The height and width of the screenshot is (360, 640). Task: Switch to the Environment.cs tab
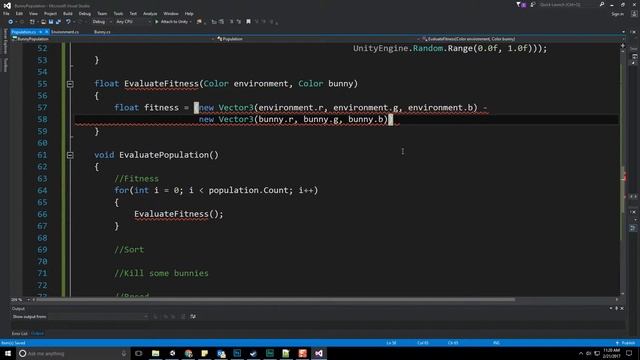65,32
